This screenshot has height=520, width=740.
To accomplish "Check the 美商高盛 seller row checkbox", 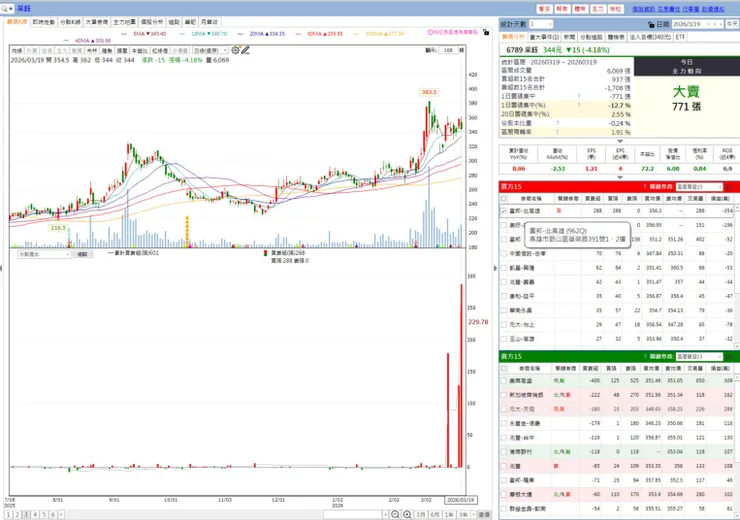I will click(x=504, y=381).
